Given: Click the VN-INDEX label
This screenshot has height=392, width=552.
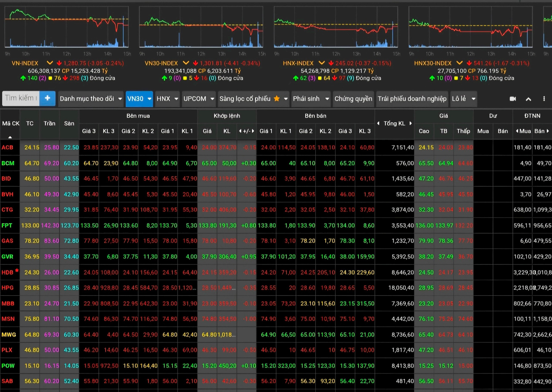Looking at the screenshot, I should coord(25,63).
